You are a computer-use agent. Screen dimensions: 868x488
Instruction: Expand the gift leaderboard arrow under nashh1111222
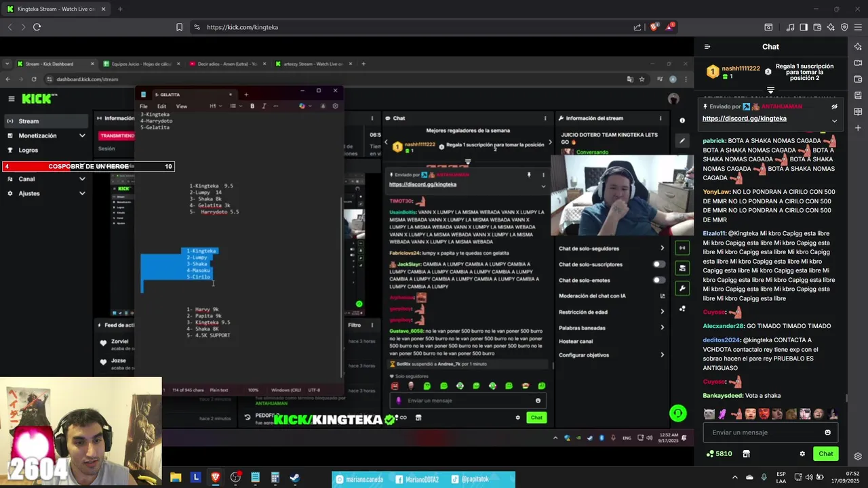(x=770, y=90)
